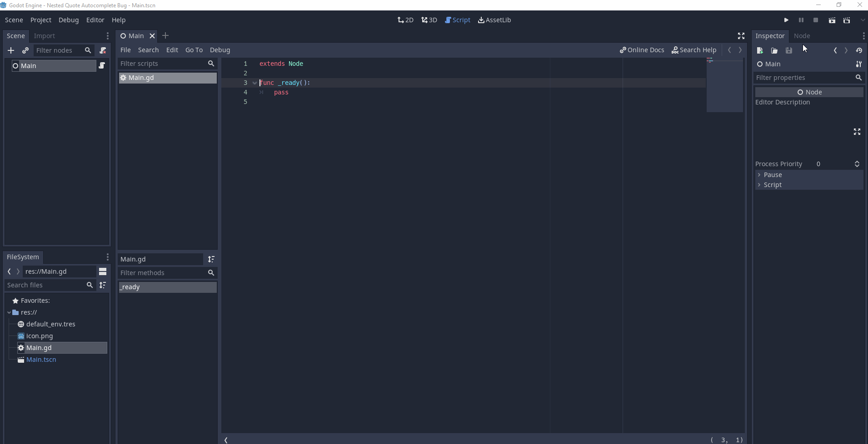The height and width of the screenshot is (444, 868).
Task: Create new resource icon in Inspector
Action: point(760,50)
